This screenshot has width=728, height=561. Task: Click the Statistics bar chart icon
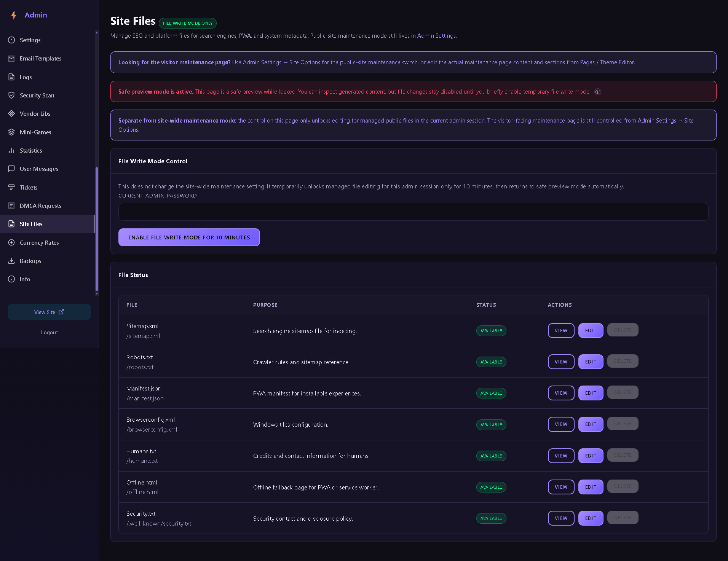coord(11,150)
